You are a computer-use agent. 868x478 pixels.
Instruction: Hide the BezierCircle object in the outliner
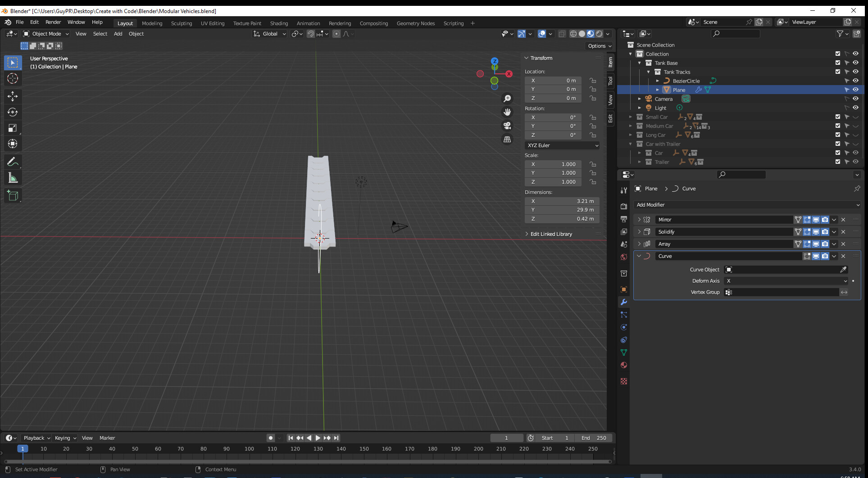tap(855, 81)
